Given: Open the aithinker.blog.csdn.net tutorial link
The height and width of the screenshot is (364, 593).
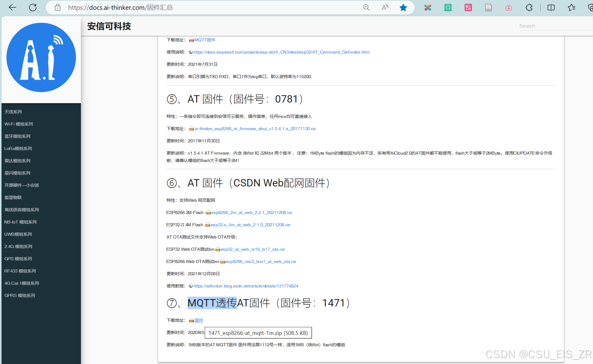Looking at the screenshot, I should [246, 286].
